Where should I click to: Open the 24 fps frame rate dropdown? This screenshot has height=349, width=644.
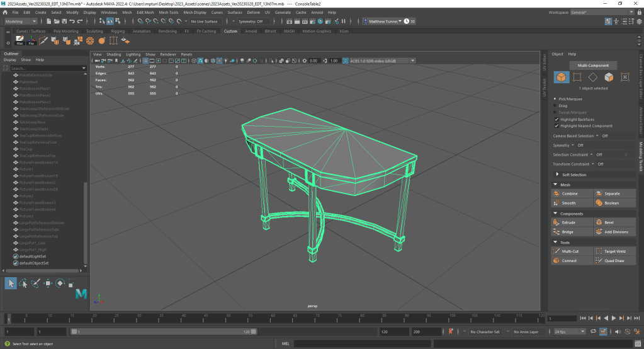pos(570,331)
